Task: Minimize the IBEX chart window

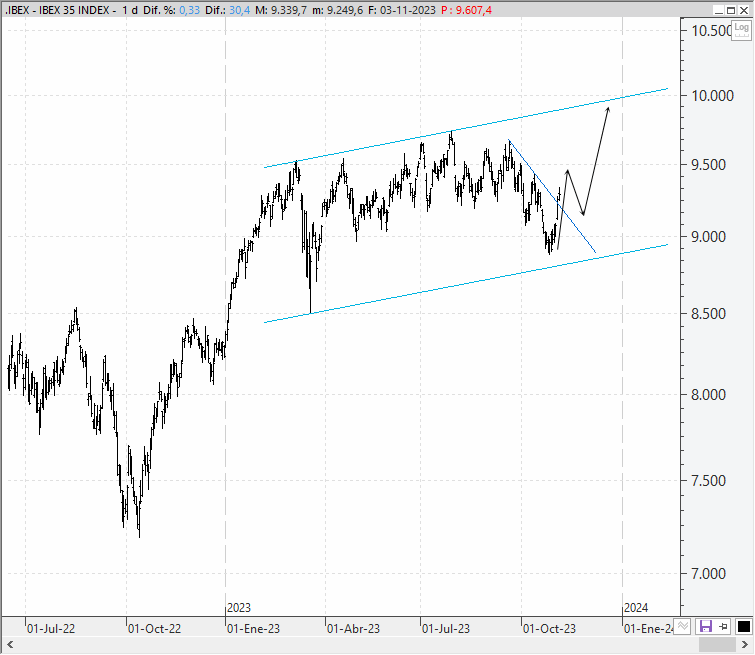Action: 718,10
